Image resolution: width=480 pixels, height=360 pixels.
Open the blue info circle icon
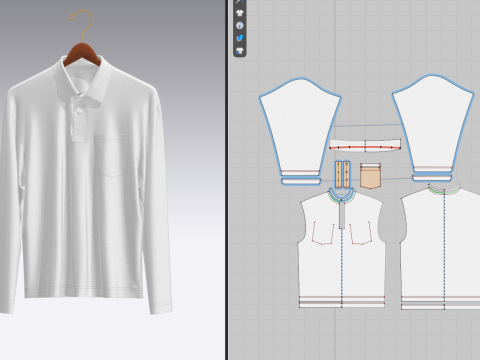click(240, 26)
